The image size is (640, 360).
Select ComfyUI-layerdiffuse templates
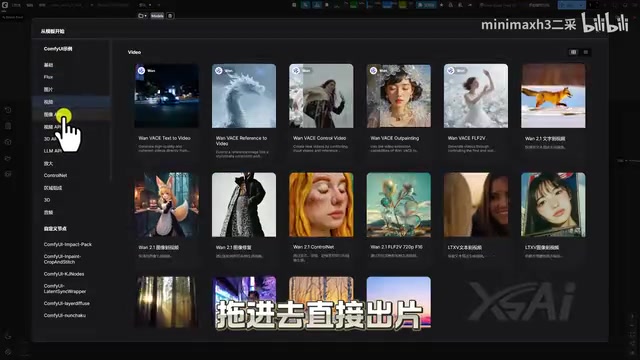(x=67, y=303)
